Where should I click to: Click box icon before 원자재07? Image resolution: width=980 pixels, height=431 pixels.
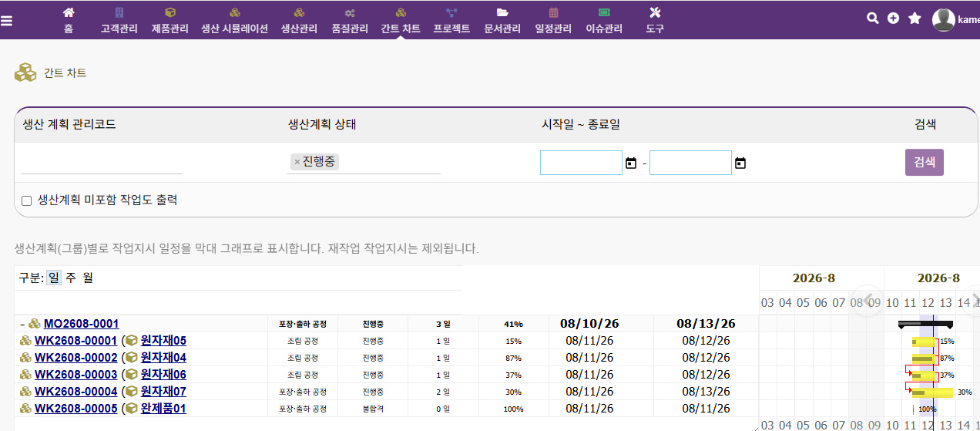[132, 392]
